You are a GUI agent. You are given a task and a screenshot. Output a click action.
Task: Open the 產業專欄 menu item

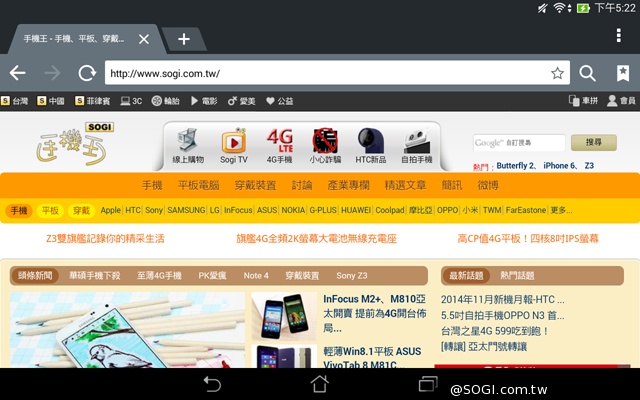pyautogui.click(x=349, y=185)
